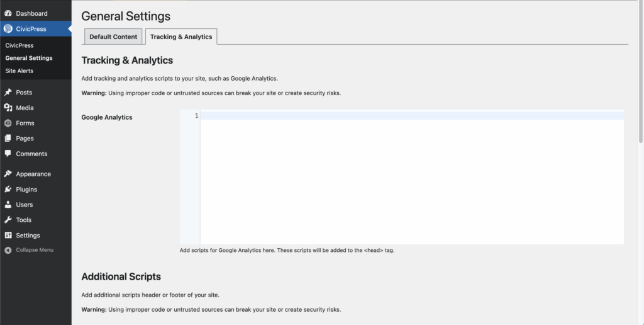Click the Collapse Menu arrow icon
This screenshot has width=644, height=325.
point(8,250)
